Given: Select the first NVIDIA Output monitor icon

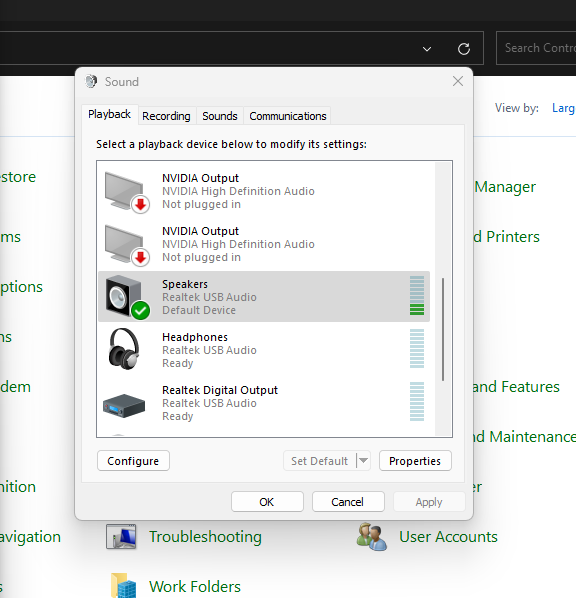Looking at the screenshot, I should coord(125,191).
